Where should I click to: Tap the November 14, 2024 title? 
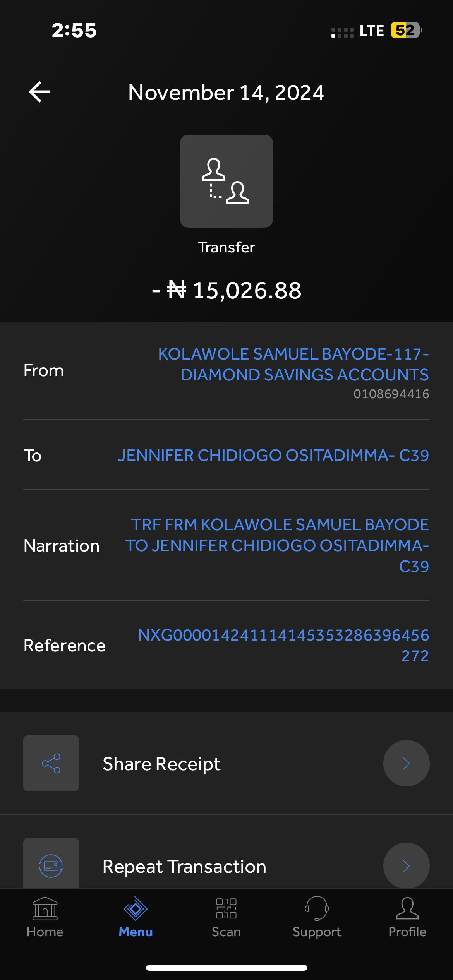pos(226,93)
